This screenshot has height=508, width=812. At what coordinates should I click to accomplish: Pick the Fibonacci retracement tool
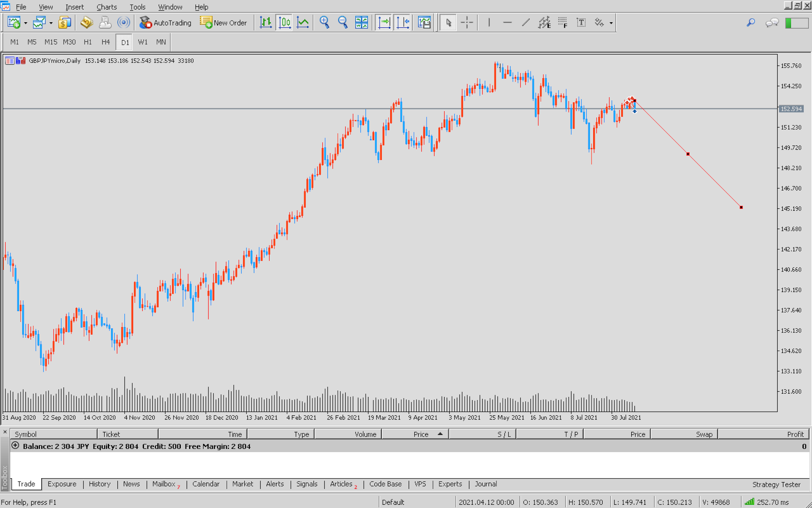click(562, 23)
